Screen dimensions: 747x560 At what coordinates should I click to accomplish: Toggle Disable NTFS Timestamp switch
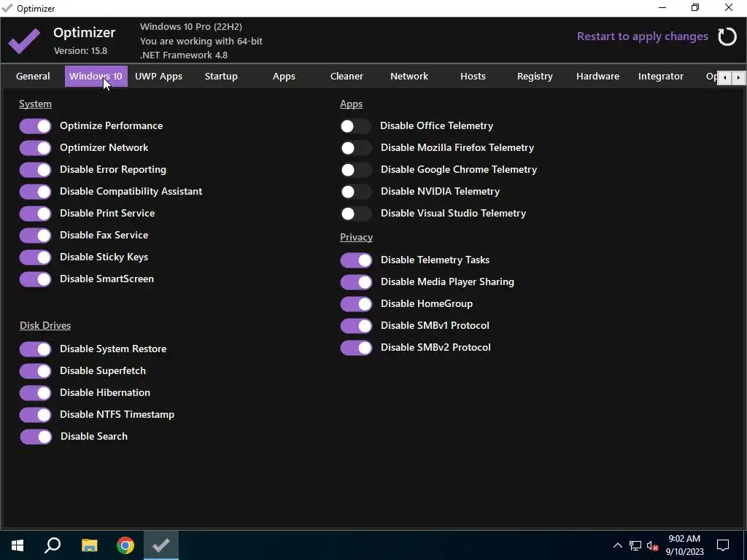click(x=35, y=415)
